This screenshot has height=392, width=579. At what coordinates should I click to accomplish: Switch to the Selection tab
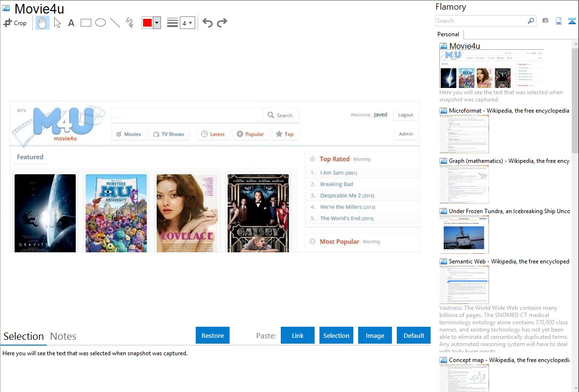24,336
